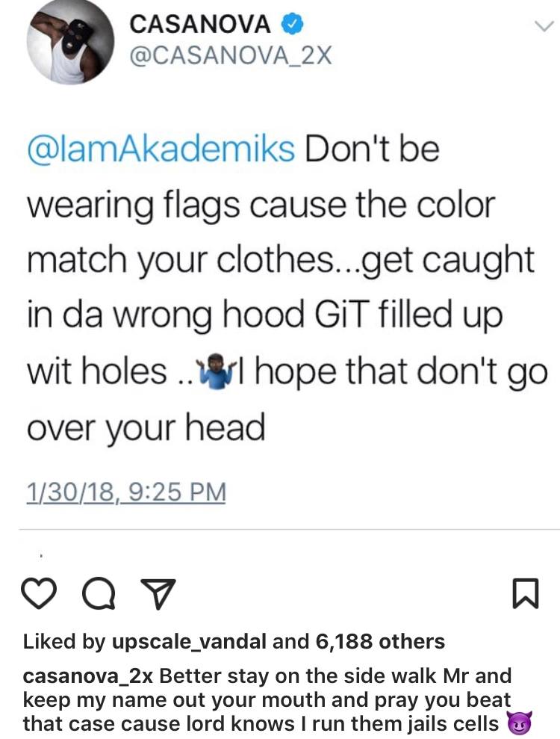560x739 pixels.
Task: Click the blue verified badge next to CASANOVA
Action: pyautogui.click(x=292, y=25)
